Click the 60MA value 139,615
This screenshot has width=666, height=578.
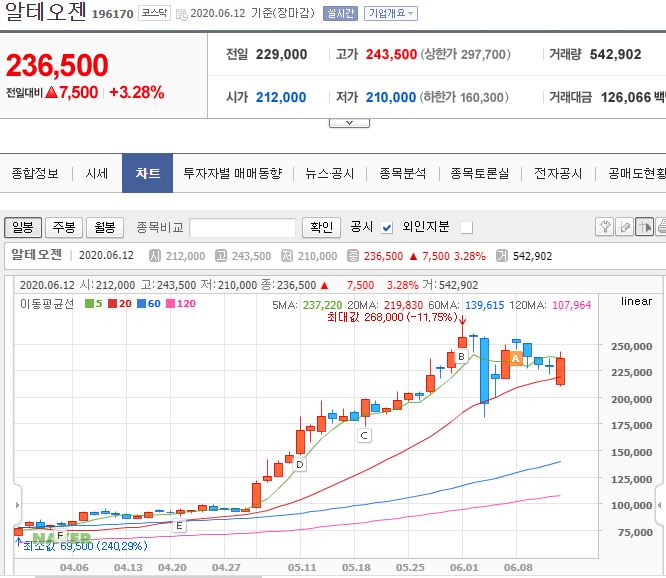(484, 305)
